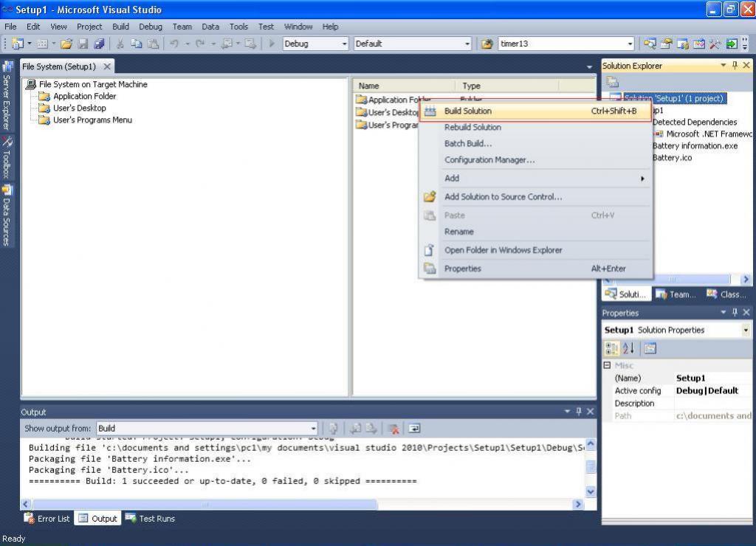Open the Server Explorer side tab

click(x=7, y=97)
